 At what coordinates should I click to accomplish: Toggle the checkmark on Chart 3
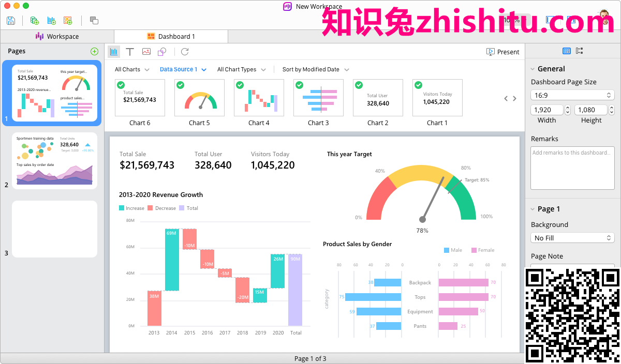299,85
